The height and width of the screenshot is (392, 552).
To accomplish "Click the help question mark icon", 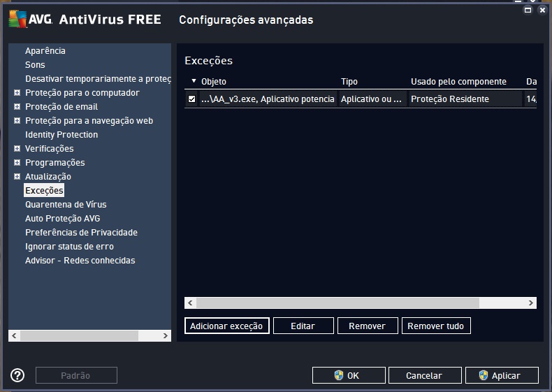I will tap(18, 375).
